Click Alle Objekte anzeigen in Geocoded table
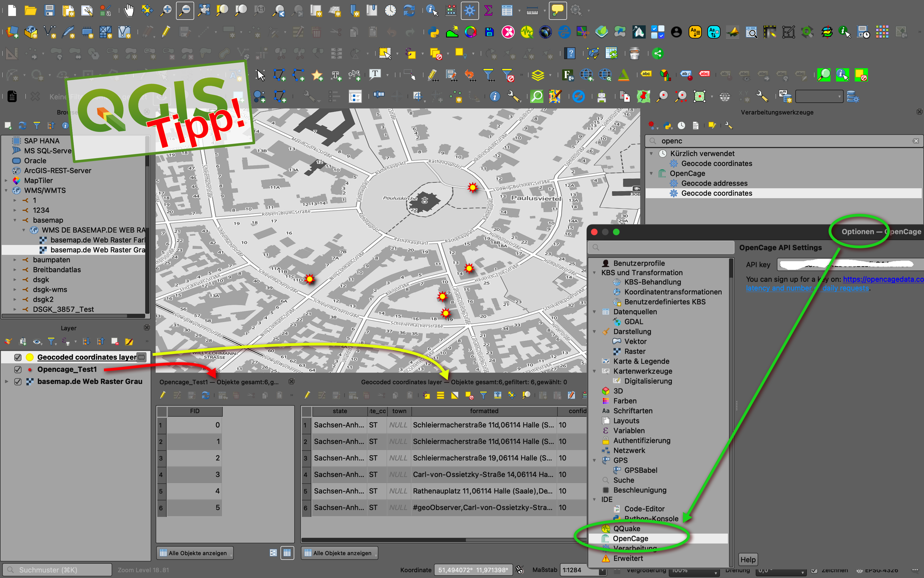924x578 pixels. coord(340,553)
